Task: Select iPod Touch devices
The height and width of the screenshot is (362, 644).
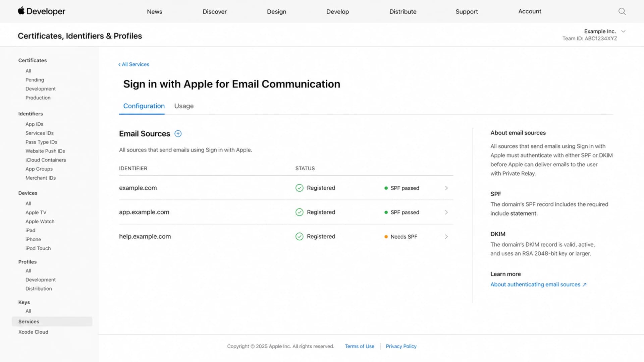Action: [38, 248]
